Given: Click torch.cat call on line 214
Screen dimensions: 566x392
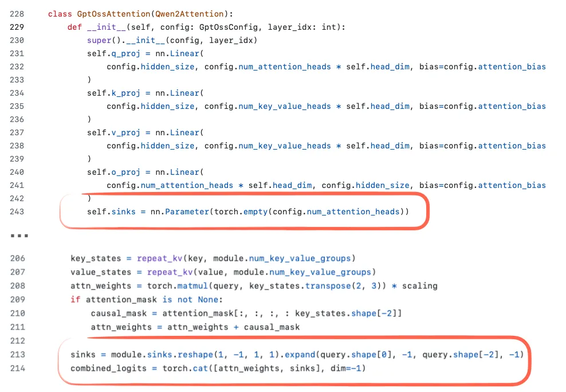Looking at the screenshot, I should tap(185, 369).
